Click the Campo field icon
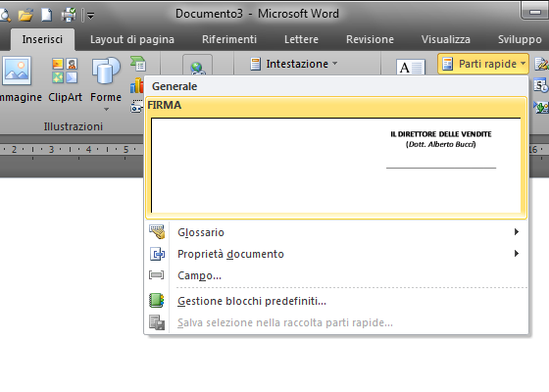This screenshot has width=549, height=392. [x=156, y=275]
